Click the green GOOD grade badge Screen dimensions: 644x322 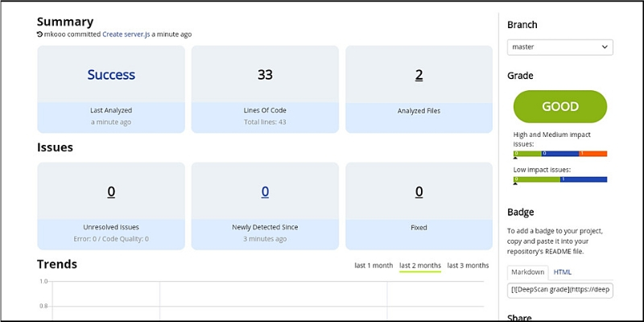pos(560,106)
